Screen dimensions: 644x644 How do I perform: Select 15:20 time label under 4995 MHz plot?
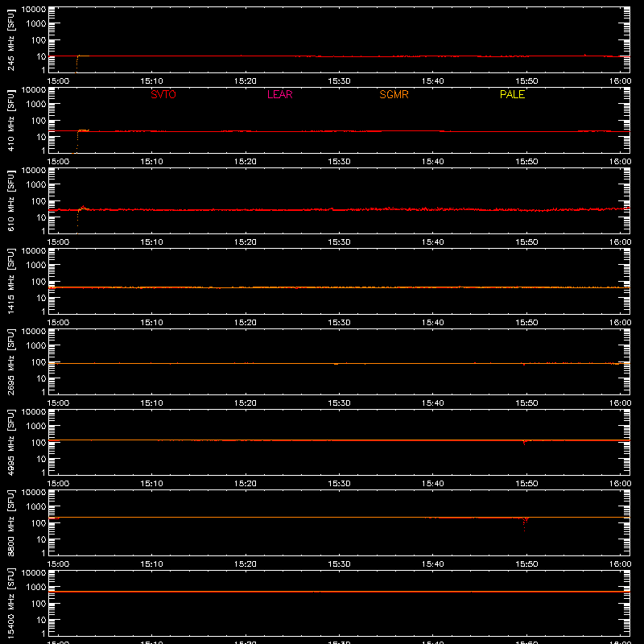246,484
